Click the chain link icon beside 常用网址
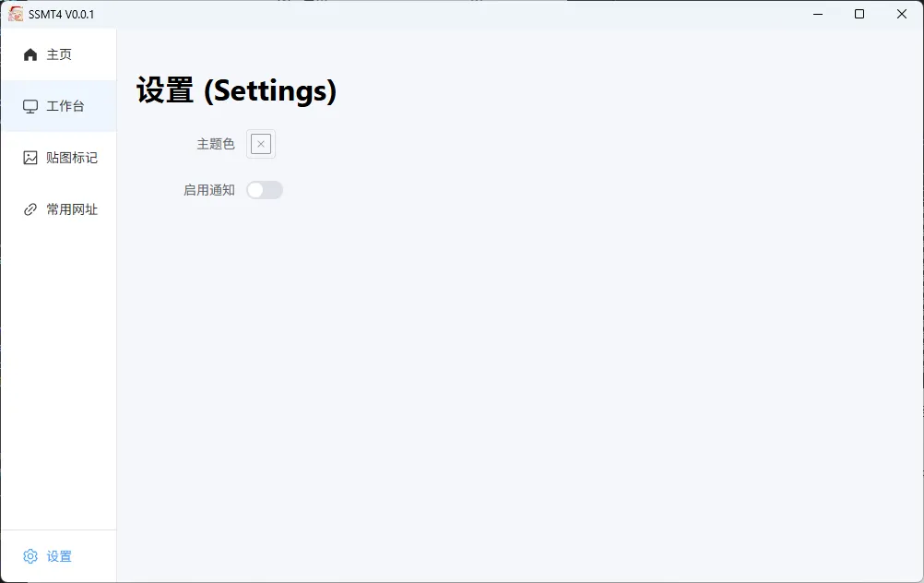The width and height of the screenshot is (924, 583). coord(30,209)
